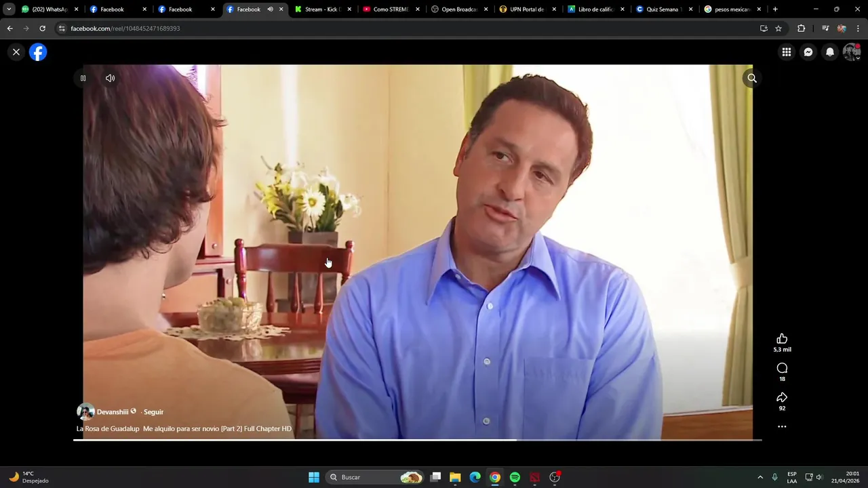Go back in browser history
868x488 pixels.
(9, 28)
